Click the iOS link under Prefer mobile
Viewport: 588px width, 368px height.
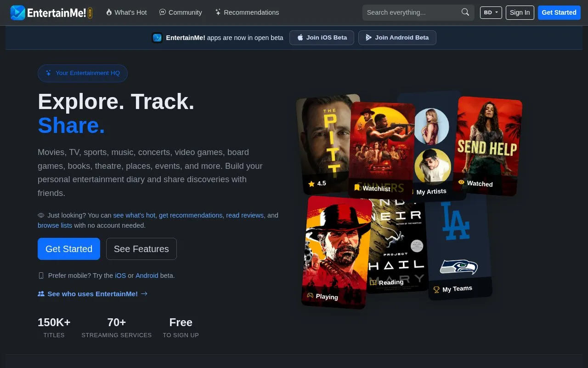click(x=120, y=276)
